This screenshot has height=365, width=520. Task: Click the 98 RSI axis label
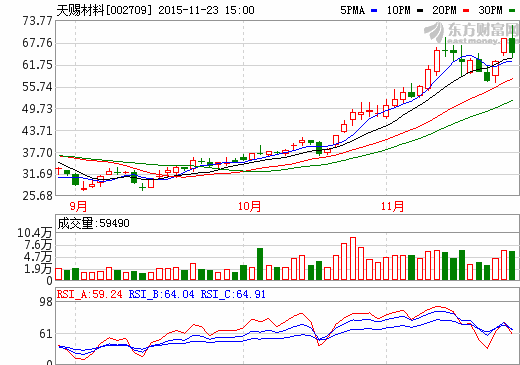click(x=46, y=302)
